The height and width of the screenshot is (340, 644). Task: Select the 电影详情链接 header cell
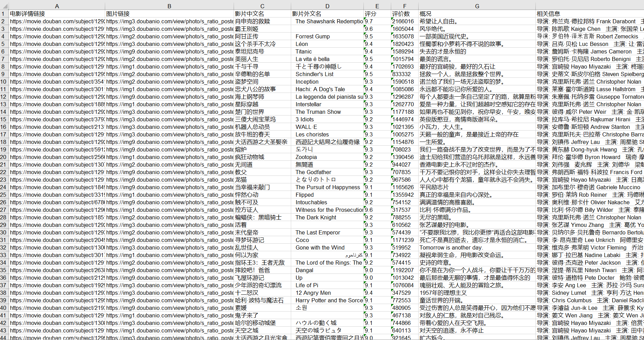coord(57,13)
